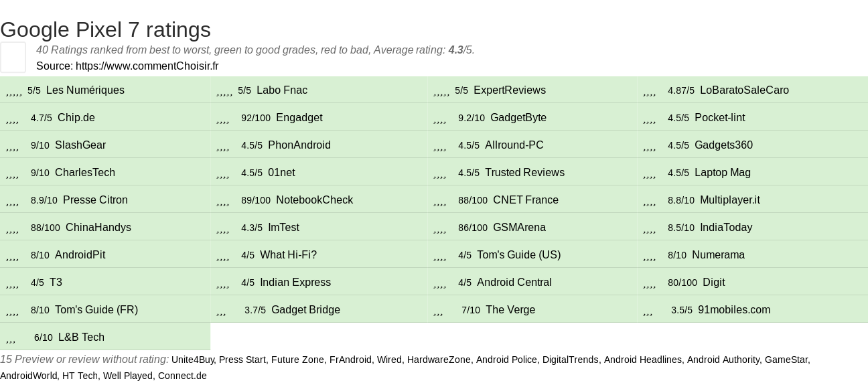Click the thumbnail image beside the title
The width and height of the screenshot is (868, 383).
pyautogui.click(x=13, y=57)
